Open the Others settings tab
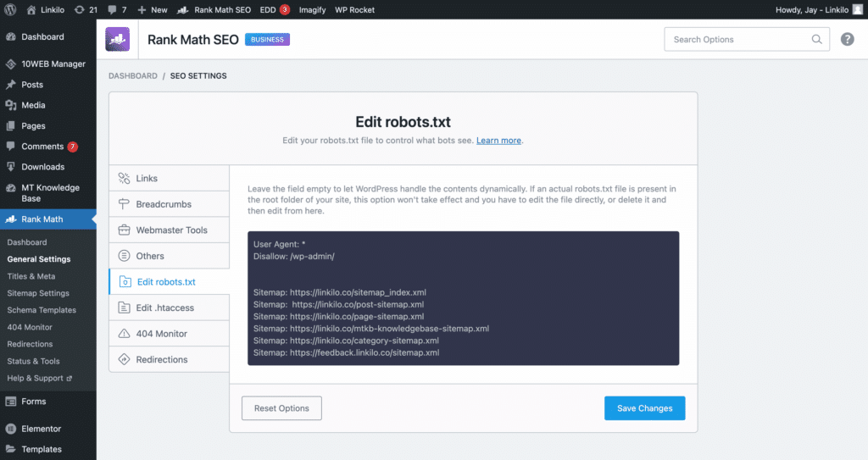This screenshot has height=460, width=868. click(x=170, y=256)
